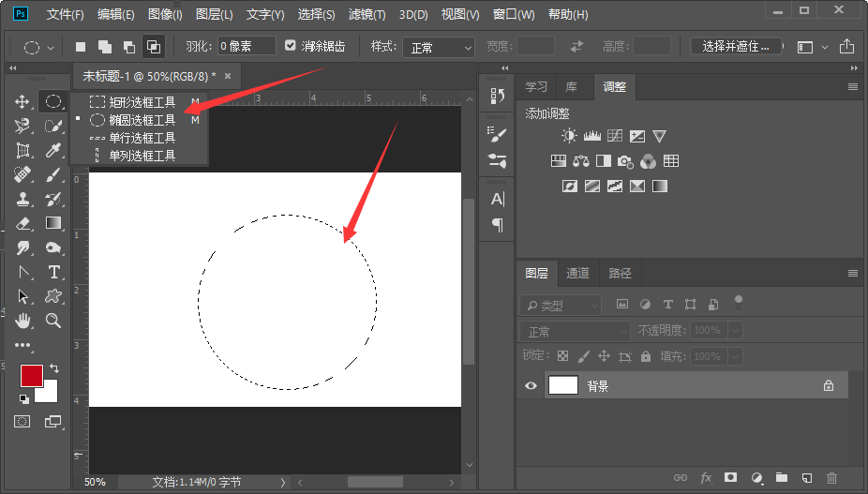Add Photo Filter adjustment
Screen dimensions: 868x494
[x=625, y=161]
